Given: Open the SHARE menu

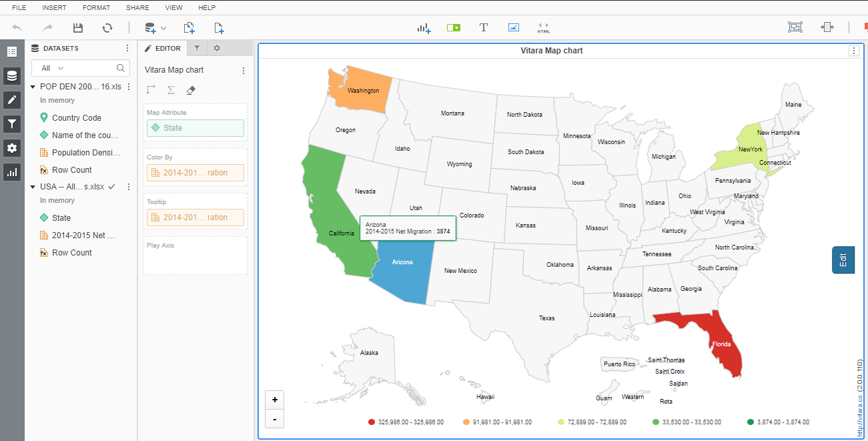Looking at the screenshot, I should pyautogui.click(x=137, y=7).
